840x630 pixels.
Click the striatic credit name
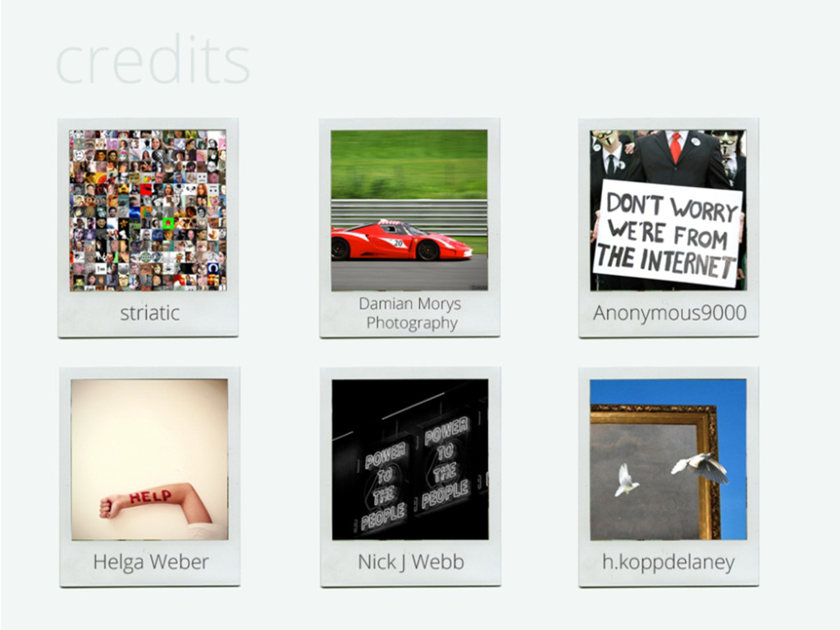(149, 313)
